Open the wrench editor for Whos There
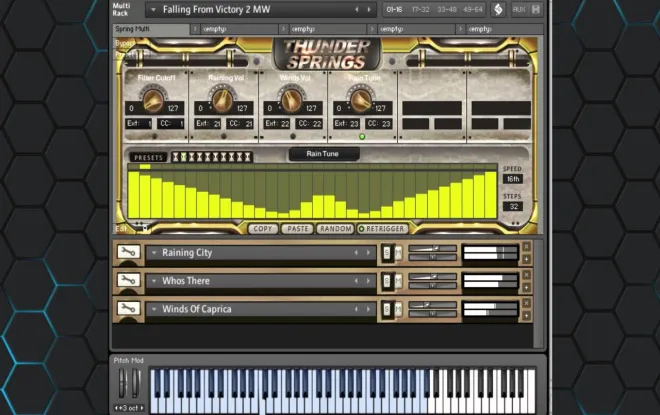This screenshot has height=415, width=660. (128, 280)
